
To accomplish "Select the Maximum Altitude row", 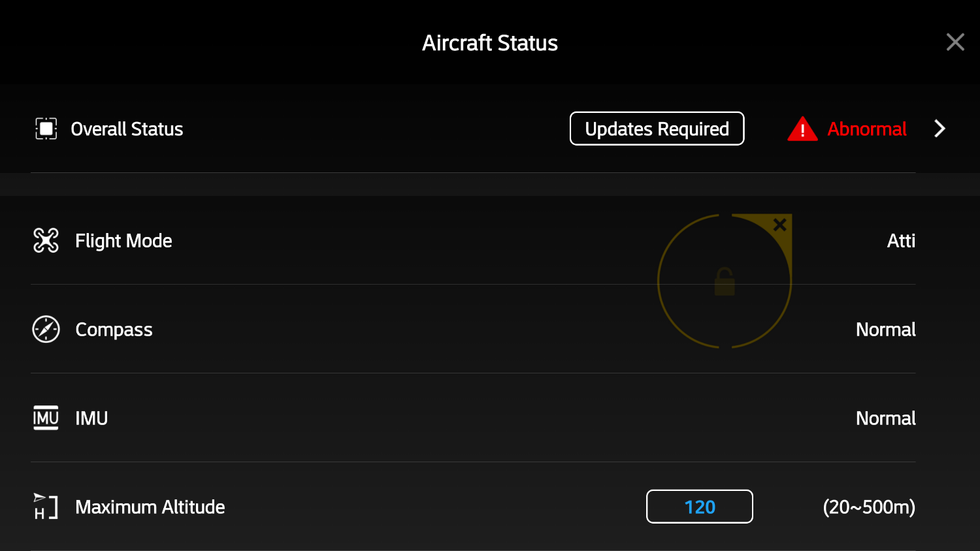I will tap(150, 507).
